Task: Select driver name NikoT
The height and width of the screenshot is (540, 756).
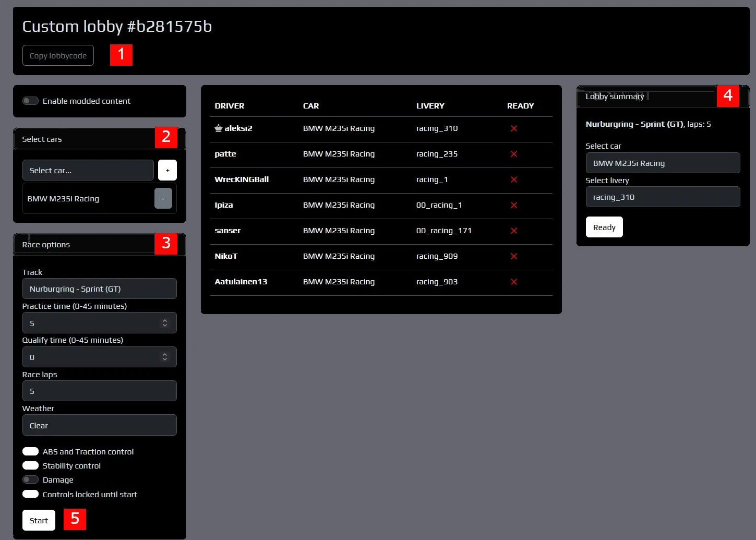Action: (226, 256)
